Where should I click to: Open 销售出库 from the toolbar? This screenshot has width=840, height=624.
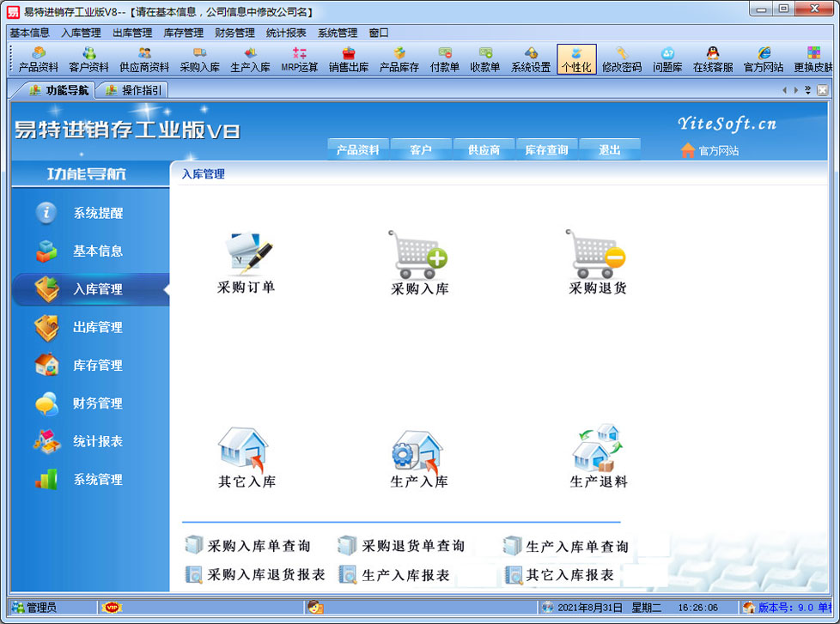(x=349, y=59)
